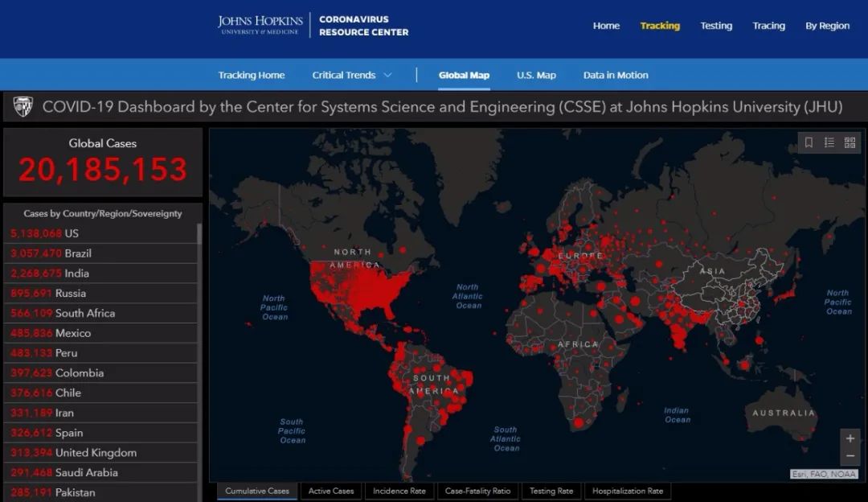
Task: Select US in the country list
Action: point(100,233)
